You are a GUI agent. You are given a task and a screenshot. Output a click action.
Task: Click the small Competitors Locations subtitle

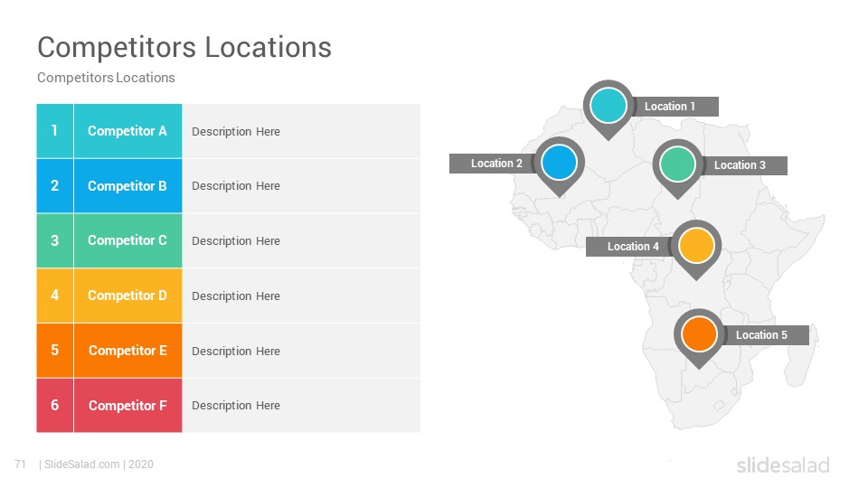coord(106,78)
